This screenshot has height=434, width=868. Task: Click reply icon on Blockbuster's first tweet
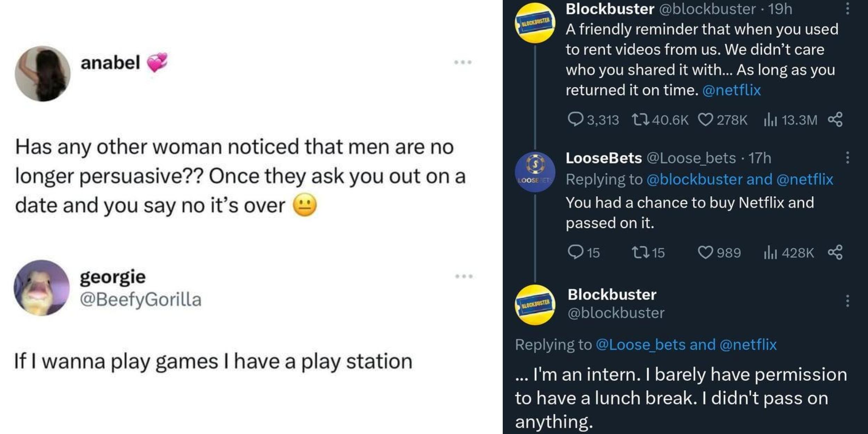pos(575,120)
